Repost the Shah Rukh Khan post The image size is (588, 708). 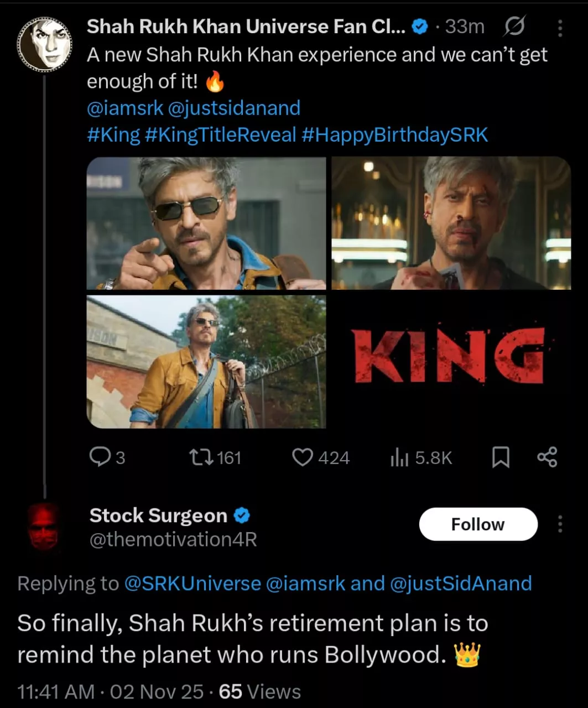200,457
